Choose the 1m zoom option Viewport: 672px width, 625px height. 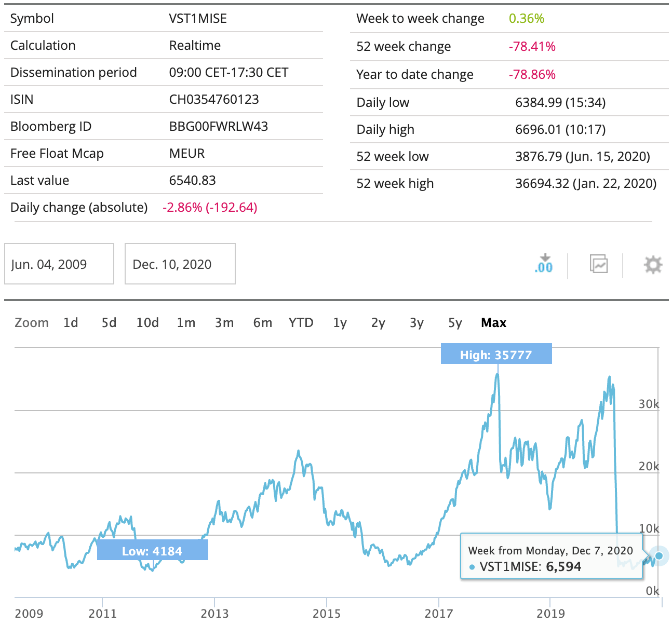(186, 323)
